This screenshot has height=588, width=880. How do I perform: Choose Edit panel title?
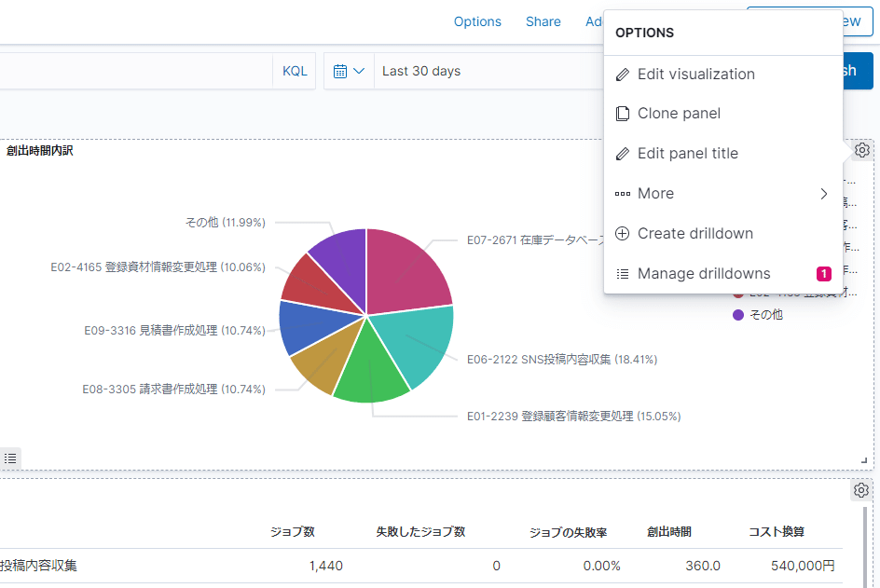click(722, 153)
